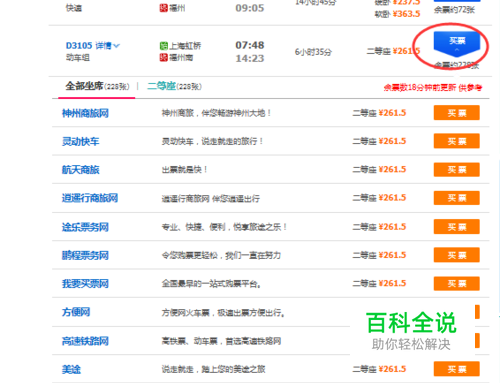The height and width of the screenshot is (383, 500).
Task: Select 方便网火车票 slogan text
Action: coord(223,313)
